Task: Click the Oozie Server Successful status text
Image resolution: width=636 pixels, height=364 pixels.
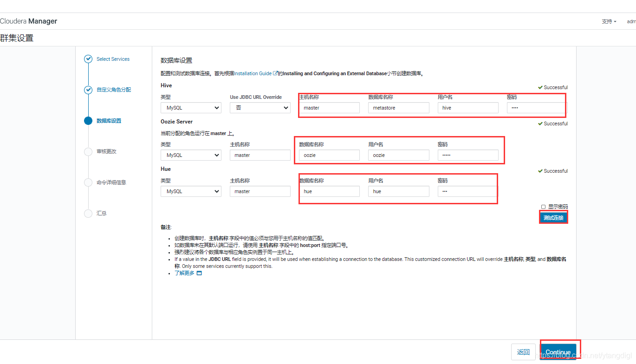Action: click(x=555, y=123)
